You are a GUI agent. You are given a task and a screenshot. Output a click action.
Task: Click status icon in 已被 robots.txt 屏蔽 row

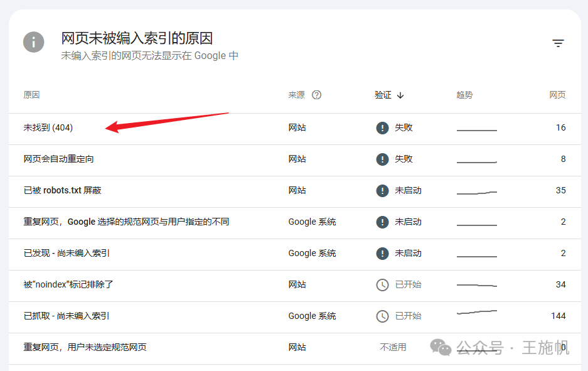pos(382,191)
